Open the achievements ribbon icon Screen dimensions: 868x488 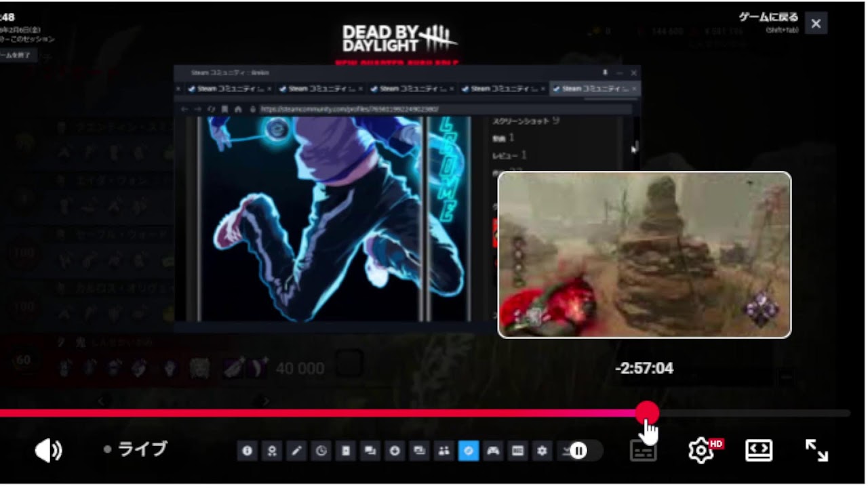click(271, 450)
